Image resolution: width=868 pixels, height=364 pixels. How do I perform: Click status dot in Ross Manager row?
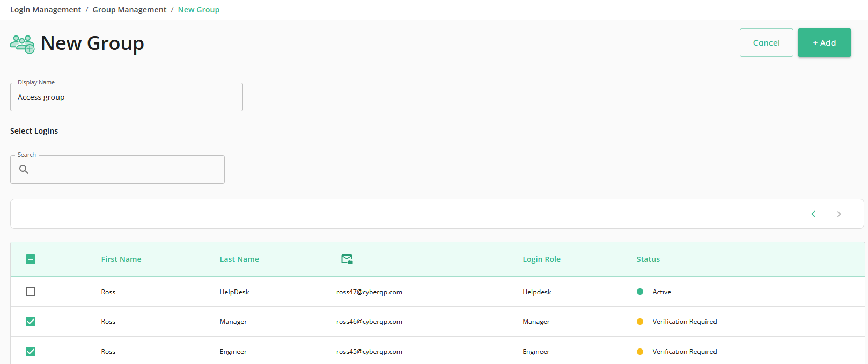coord(640,322)
